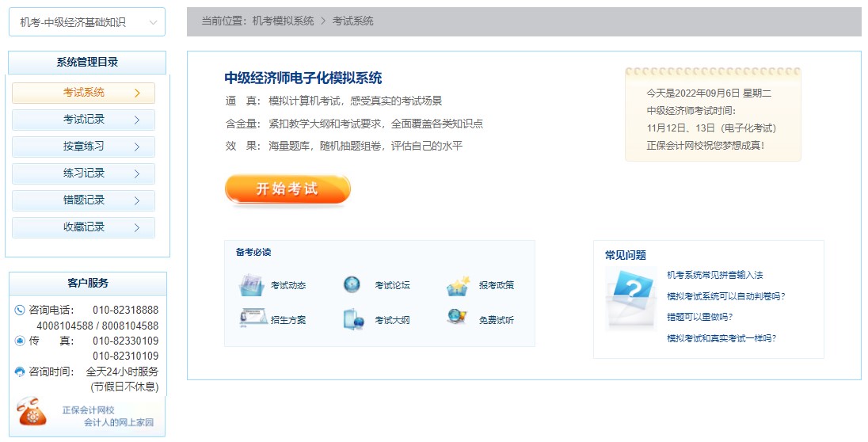Image resolution: width=868 pixels, height=442 pixels.
Task: Open 练习记录 in the sidebar menu
Action: point(84,173)
